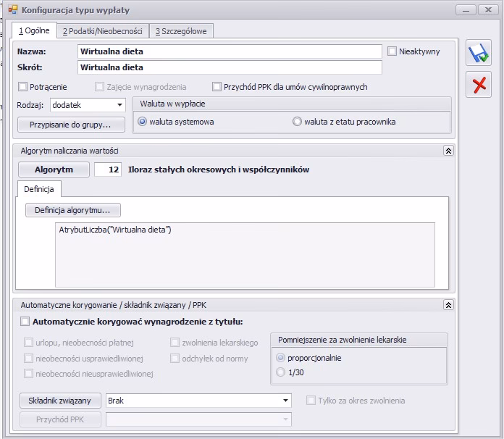Enable the Nieaktywny checkbox
Screen dimensions: 504x439
pyautogui.click(x=392, y=51)
